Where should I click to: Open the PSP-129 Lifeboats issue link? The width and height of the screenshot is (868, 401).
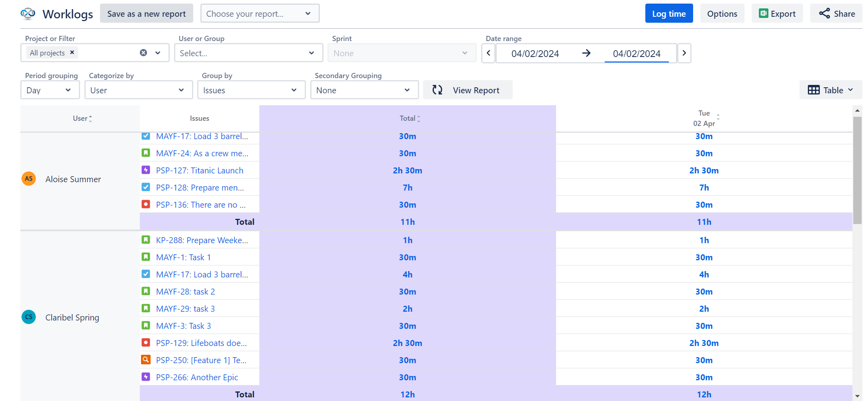pos(201,343)
